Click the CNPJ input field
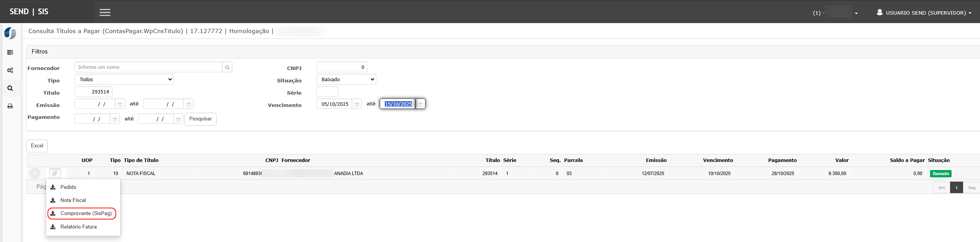The height and width of the screenshot is (242, 980). [x=342, y=67]
